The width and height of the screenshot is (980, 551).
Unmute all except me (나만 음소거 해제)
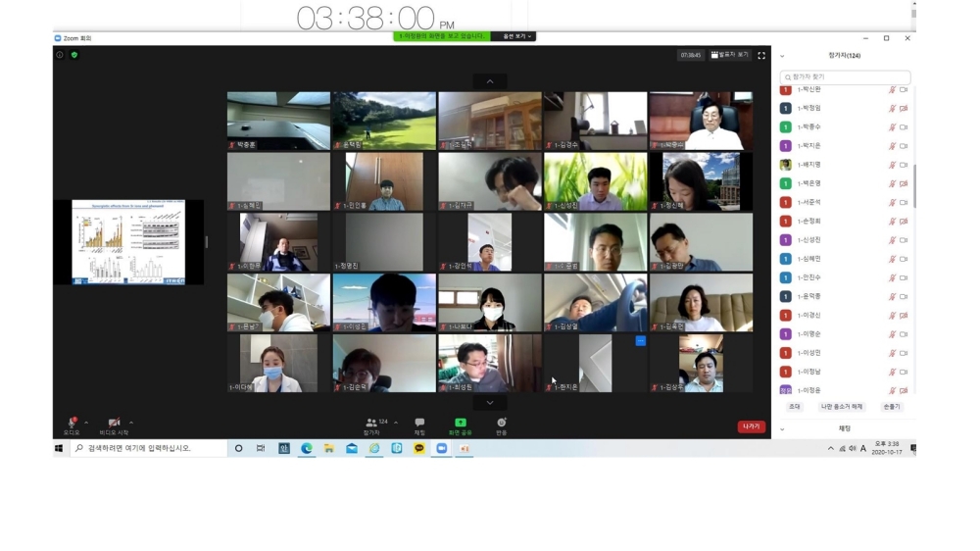click(x=842, y=406)
